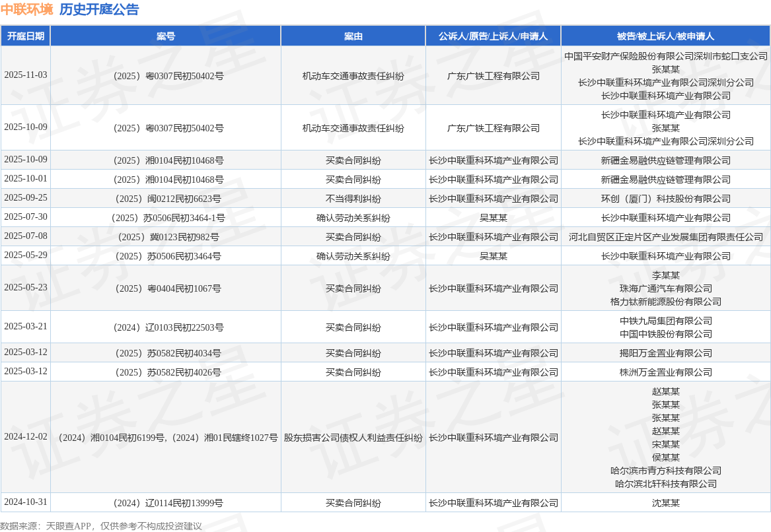771x532 pixels.
Task: Click defendant 揭阳万金置业有限公司
Action: pyautogui.click(x=666, y=352)
